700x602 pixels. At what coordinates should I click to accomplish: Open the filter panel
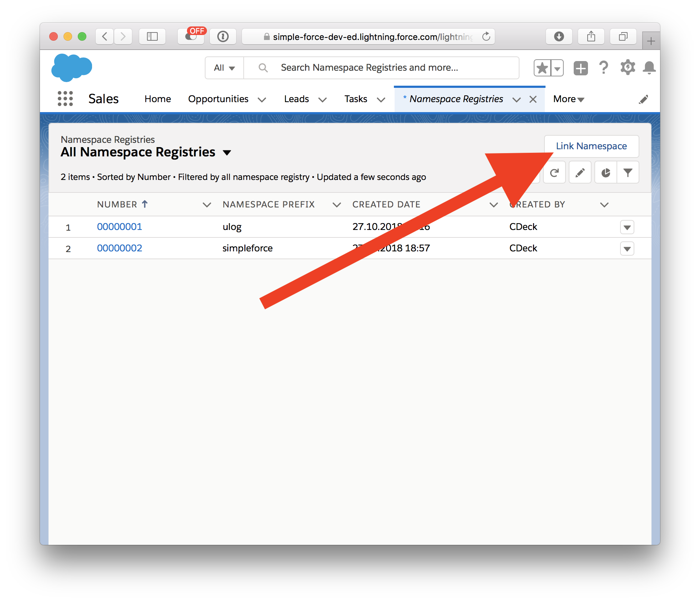(628, 172)
